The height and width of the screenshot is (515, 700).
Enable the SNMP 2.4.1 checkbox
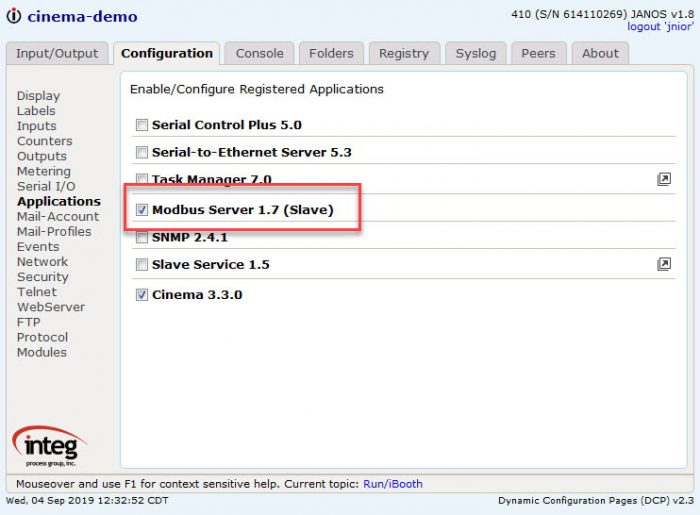click(x=142, y=237)
